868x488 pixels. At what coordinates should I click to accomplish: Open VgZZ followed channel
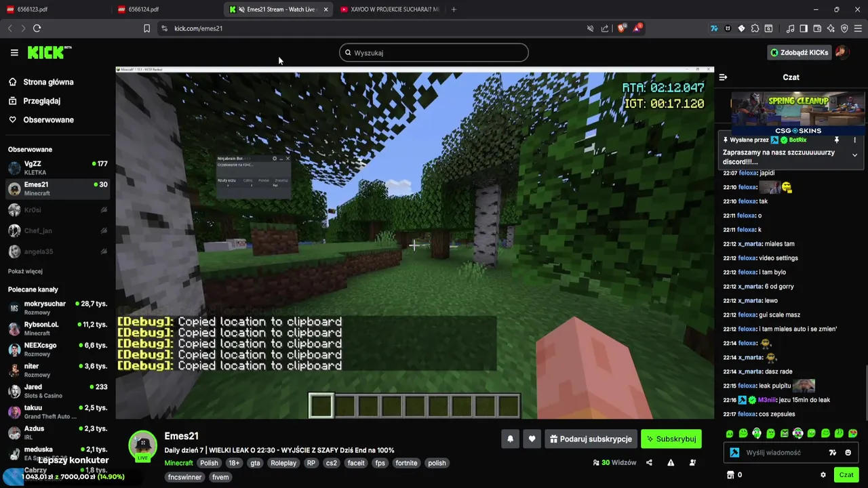(58, 167)
